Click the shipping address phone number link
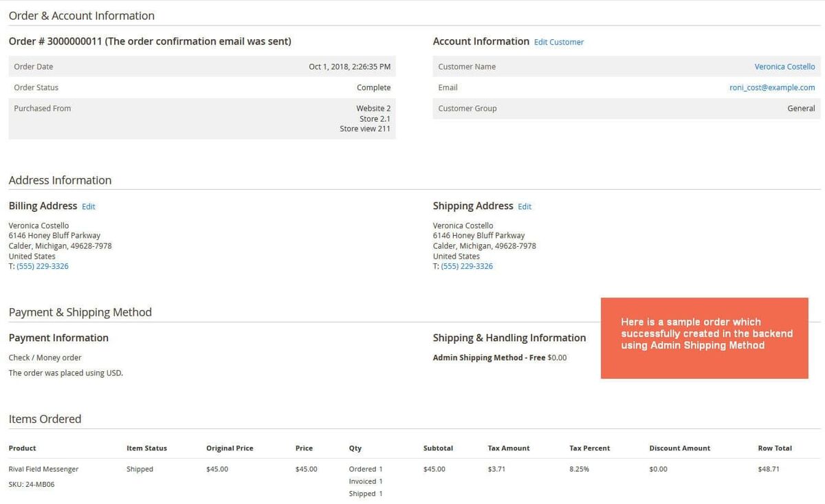This screenshot has height=504, width=825. tap(466, 265)
